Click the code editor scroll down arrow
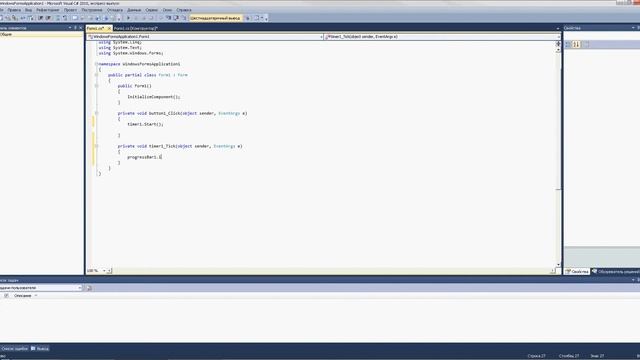The width and height of the screenshot is (640, 360). pos(558,264)
